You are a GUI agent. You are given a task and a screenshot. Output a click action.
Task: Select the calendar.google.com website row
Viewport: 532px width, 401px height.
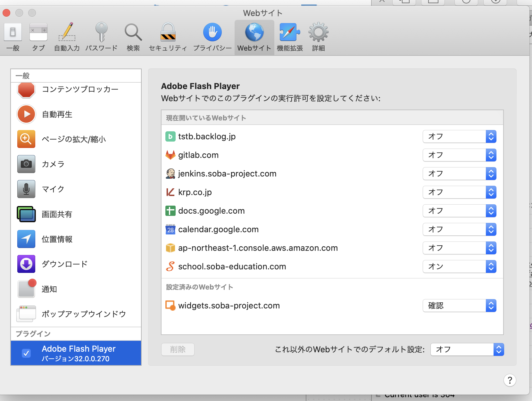[x=332, y=230]
